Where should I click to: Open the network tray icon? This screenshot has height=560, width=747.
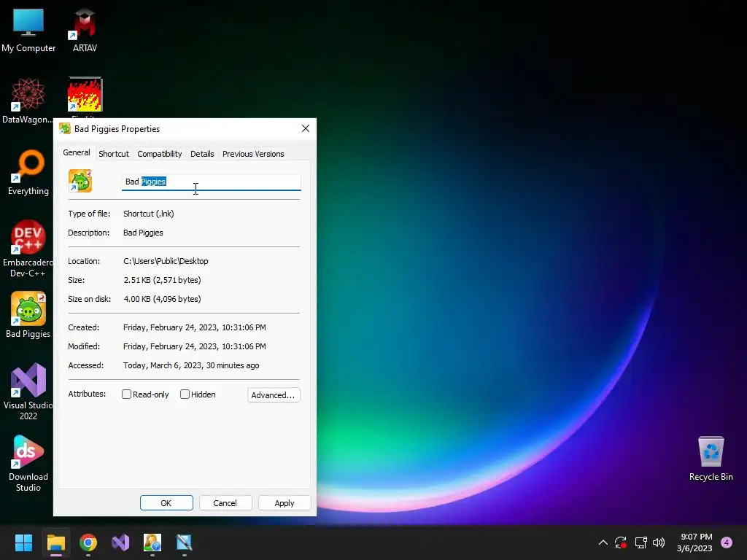point(640,542)
